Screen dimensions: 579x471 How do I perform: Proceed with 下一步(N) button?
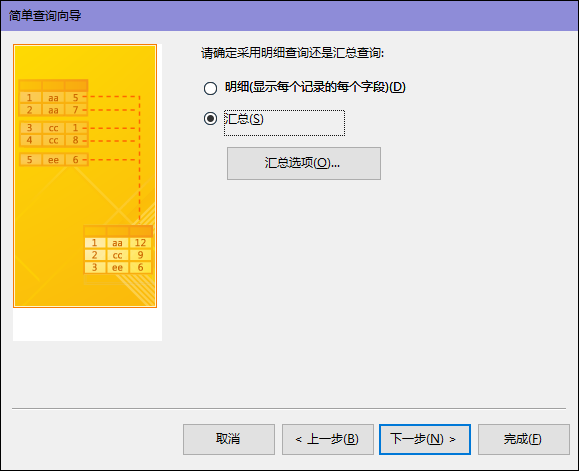tap(425, 439)
